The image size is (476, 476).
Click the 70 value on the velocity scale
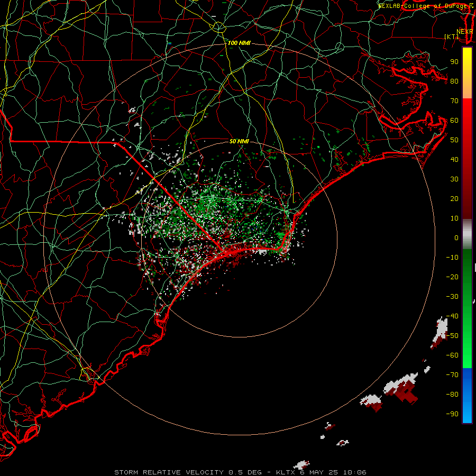click(454, 101)
